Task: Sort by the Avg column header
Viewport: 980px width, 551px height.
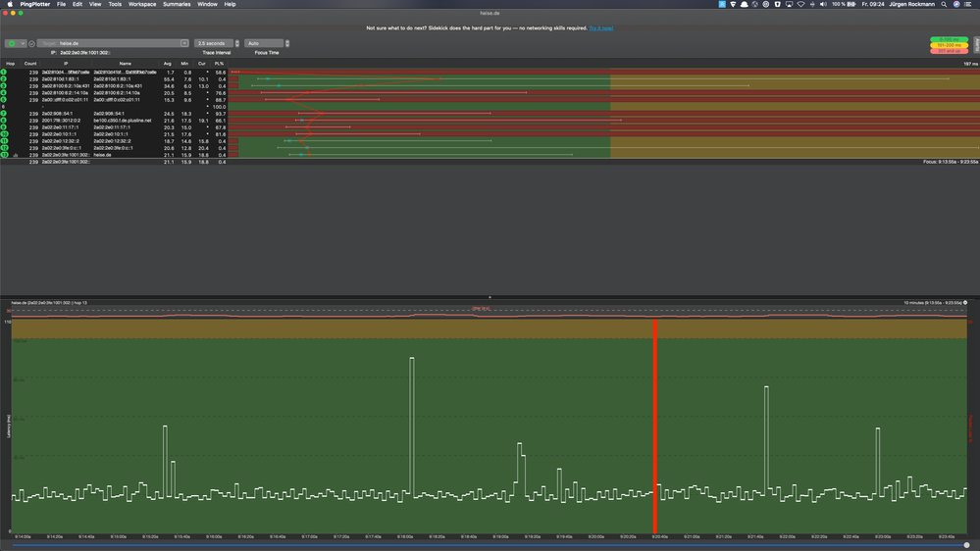Action: pyautogui.click(x=168, y=64)
